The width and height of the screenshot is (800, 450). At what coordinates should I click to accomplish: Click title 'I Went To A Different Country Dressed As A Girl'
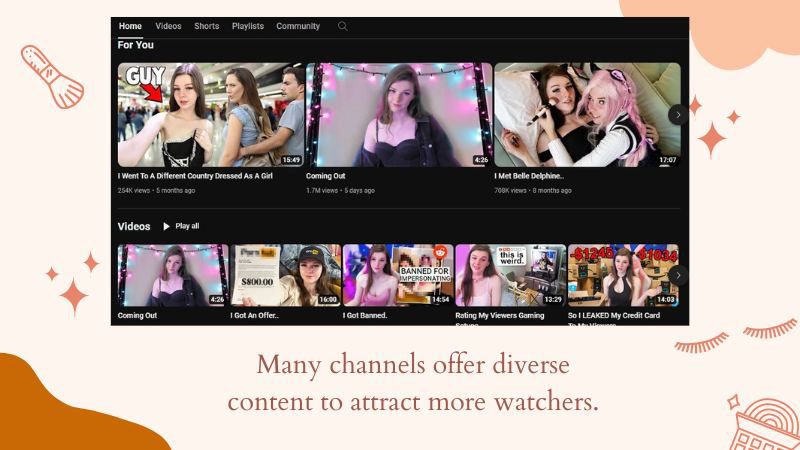[x=195, y=176]
